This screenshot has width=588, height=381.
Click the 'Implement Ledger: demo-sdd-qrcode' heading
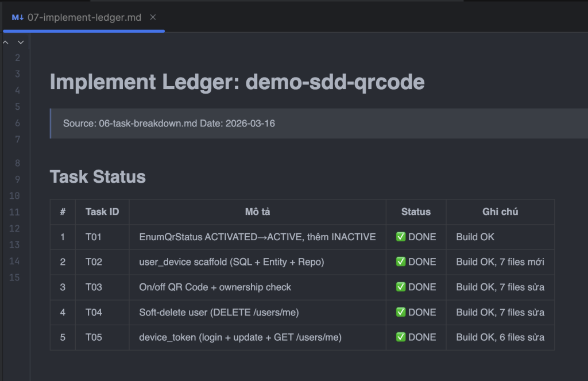point(237,82)
